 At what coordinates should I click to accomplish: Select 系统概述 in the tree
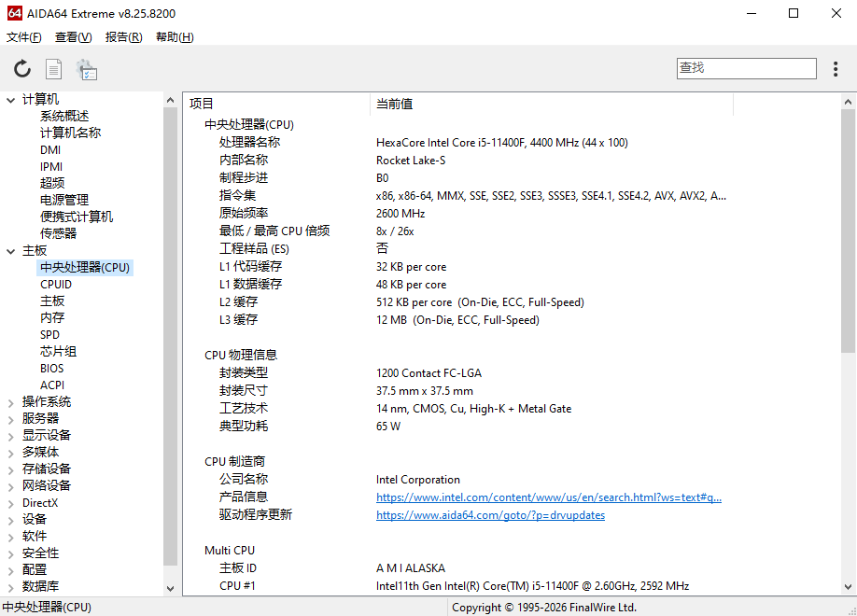click(64, 116)
